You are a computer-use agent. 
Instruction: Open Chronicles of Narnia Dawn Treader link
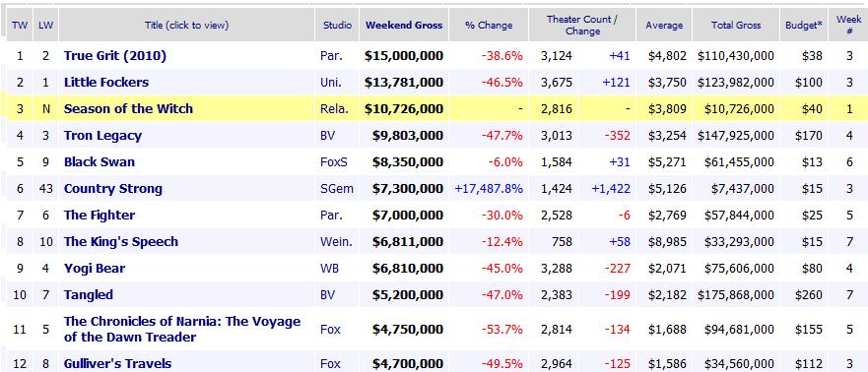click(182, 329)
